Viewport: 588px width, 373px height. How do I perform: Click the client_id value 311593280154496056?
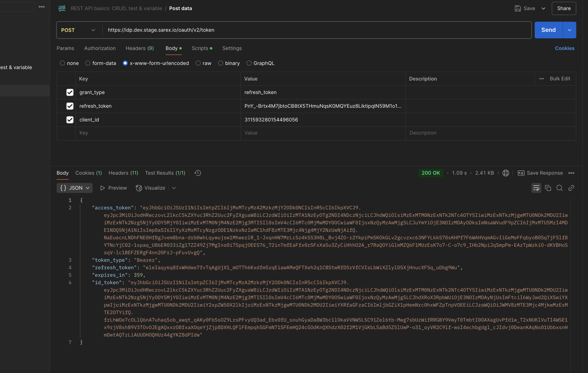[271, 120]
